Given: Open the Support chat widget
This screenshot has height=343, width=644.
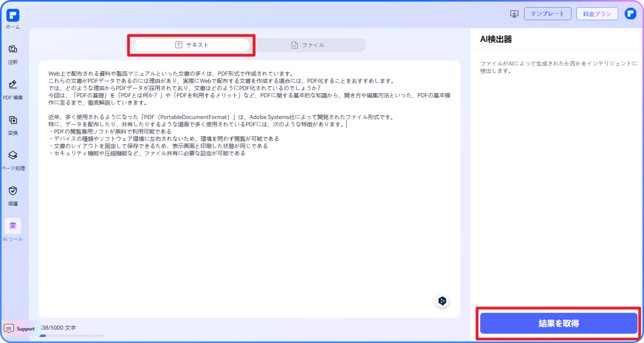Looking at the screenshot, I should [19, 329].
